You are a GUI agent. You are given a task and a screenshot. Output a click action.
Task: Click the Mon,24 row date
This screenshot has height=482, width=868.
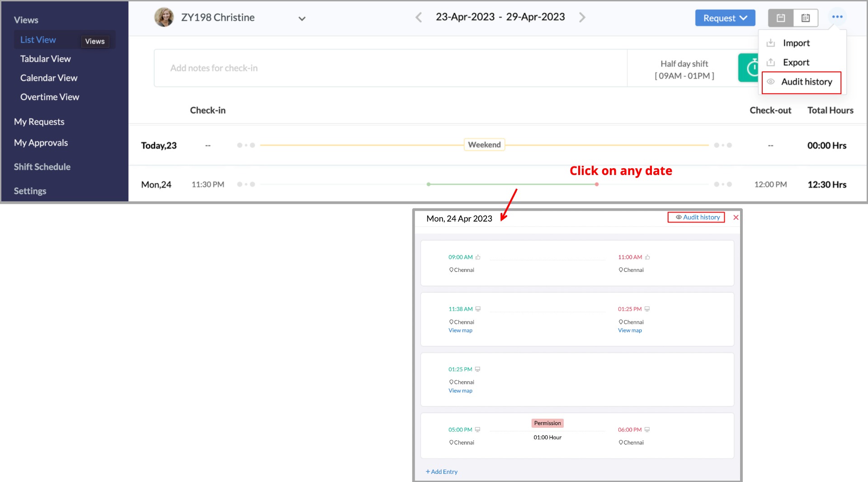pos(156,184)
